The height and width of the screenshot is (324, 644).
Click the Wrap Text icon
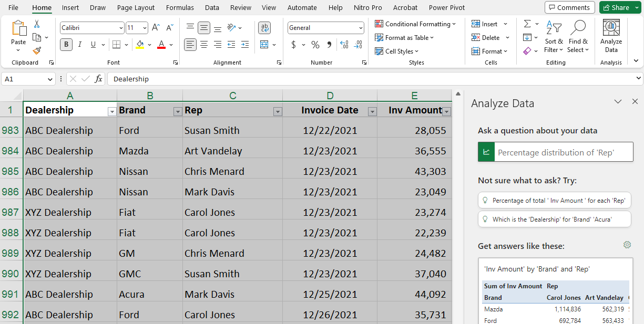coord(264,28)
